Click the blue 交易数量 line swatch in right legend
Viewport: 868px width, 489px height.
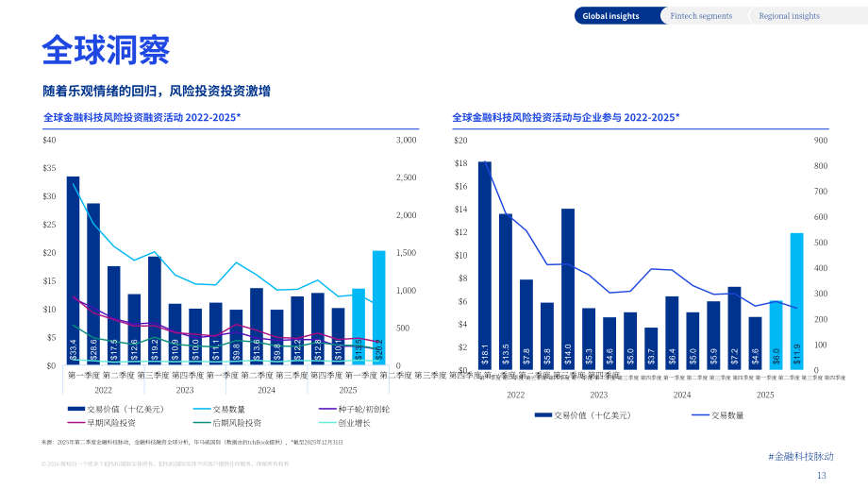[700, 415]
